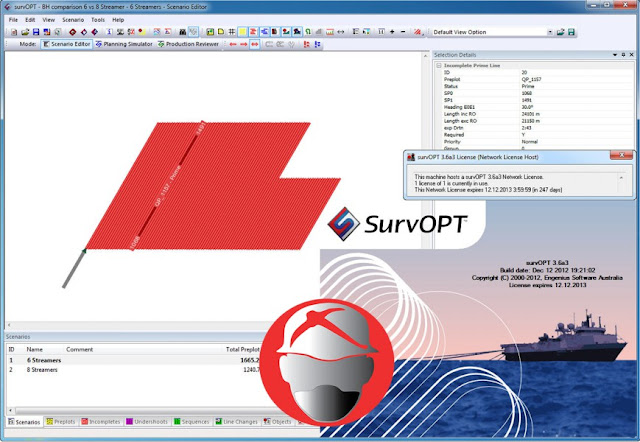Switch to the Preplots tab
Image resolution: width=640 pixels, height=442 pixels.
[x=61, y=422]
